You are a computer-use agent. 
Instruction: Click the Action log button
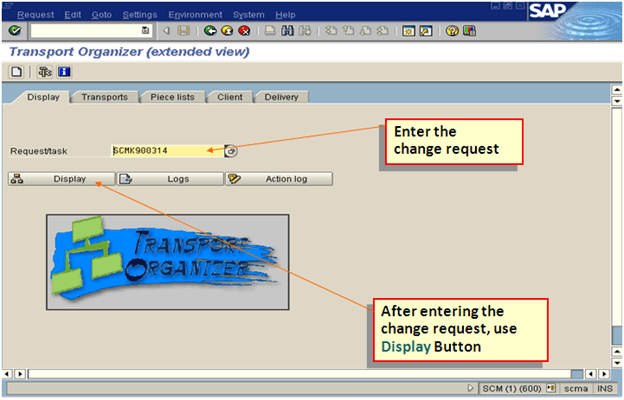click(x=278, y=179)
